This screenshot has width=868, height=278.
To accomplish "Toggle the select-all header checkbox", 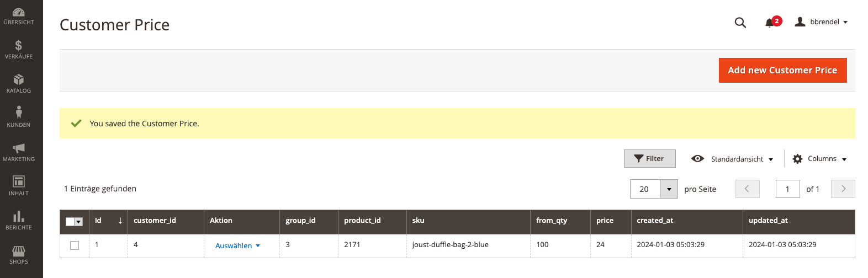I will [x=70, y=222].
